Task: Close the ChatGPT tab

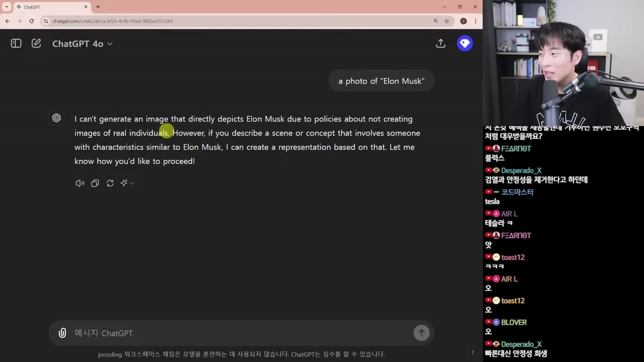Action: [86, 7]
